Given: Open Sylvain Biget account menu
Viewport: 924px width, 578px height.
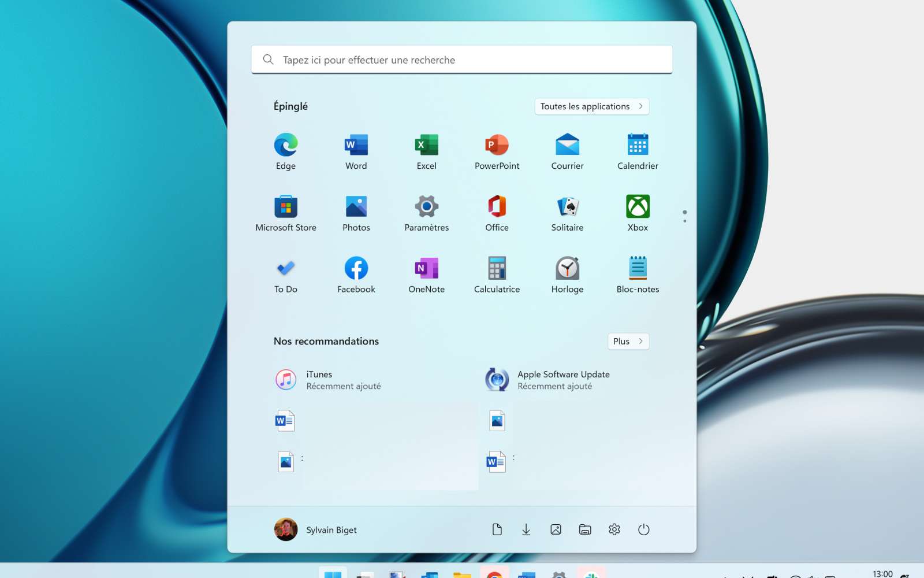Looking at the screenshot, I should click(x=316, y=529).
